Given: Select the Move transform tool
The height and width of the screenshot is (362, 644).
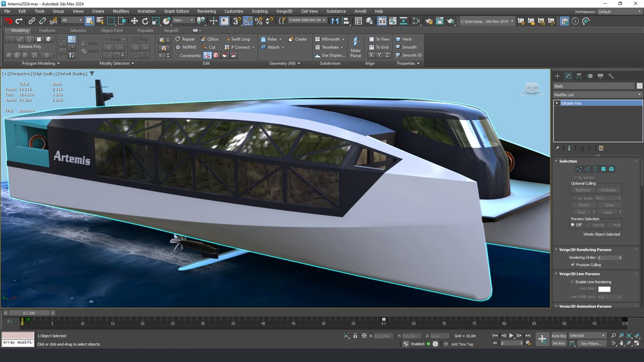Looking at the screenshot, I should click(134, 21).
